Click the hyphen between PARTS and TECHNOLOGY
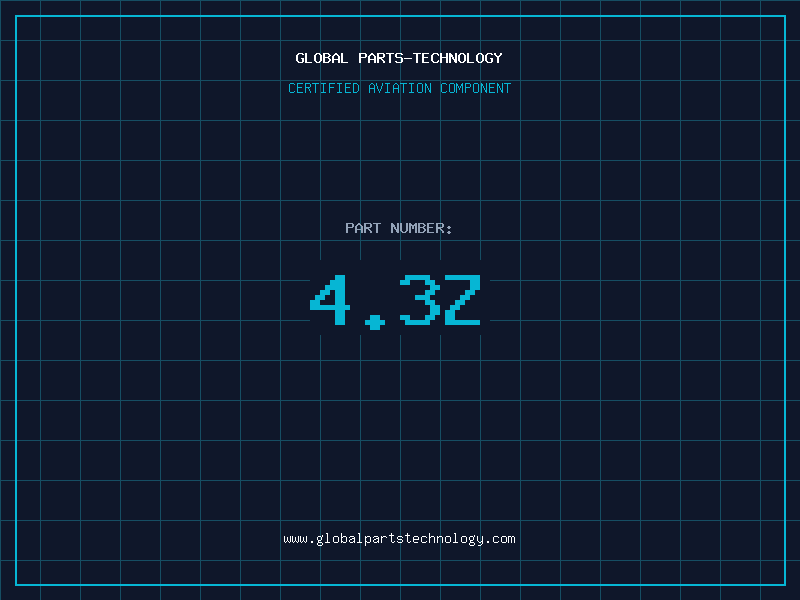Image resolution: width=800 pixels, height=600 pixels. (408, 59)
